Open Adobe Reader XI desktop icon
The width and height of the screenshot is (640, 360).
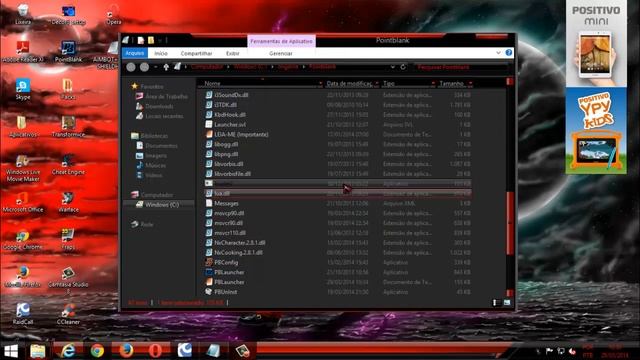click(23, 52)
